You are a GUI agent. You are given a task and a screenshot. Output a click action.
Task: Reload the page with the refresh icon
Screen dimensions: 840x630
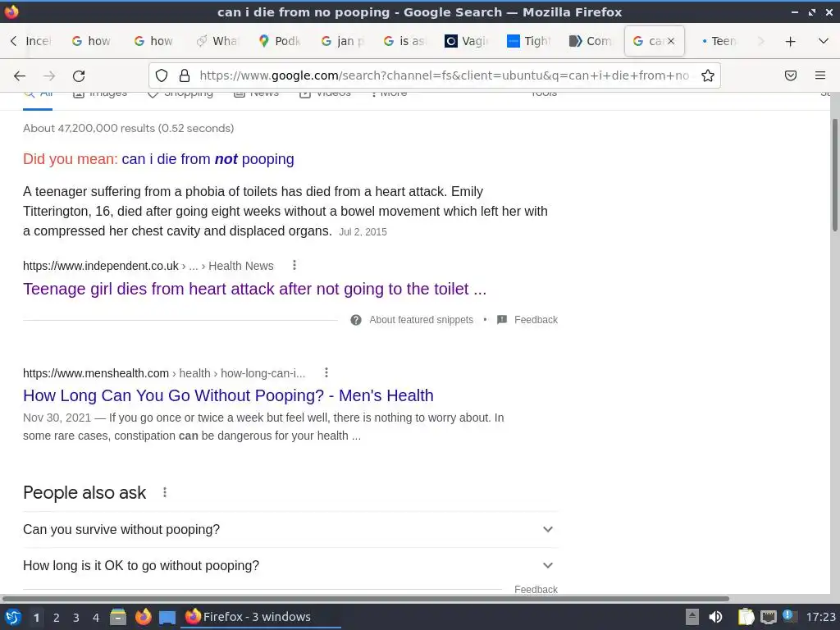coord(79,75)
